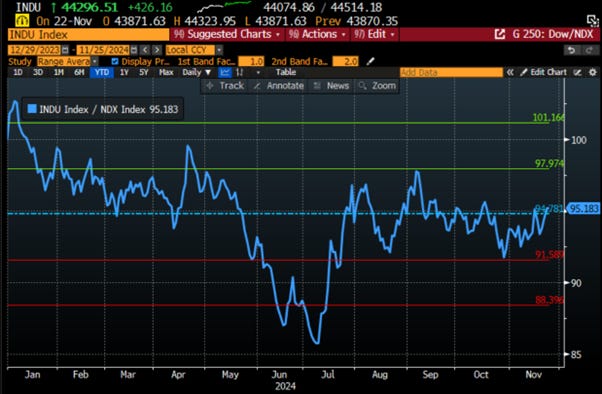The image size is (602, 394).
Task: Click the INDU Index security field
Action: (88, 35)
